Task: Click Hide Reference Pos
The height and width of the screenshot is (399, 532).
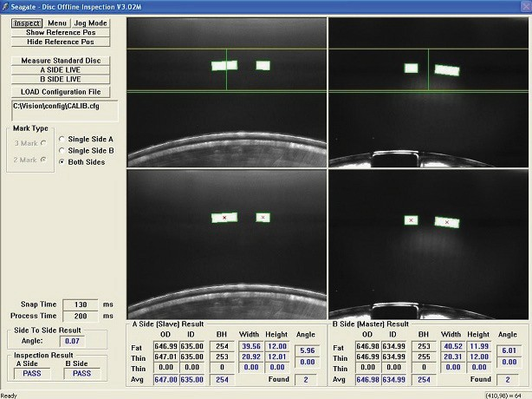Action: coord(60,42)
